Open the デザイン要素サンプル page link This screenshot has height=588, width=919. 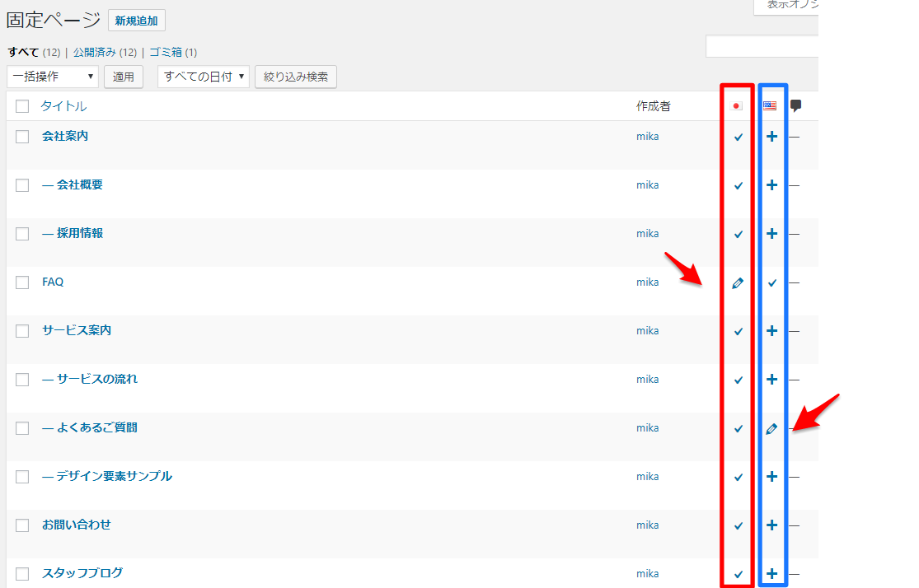click(x=114, y=477)
